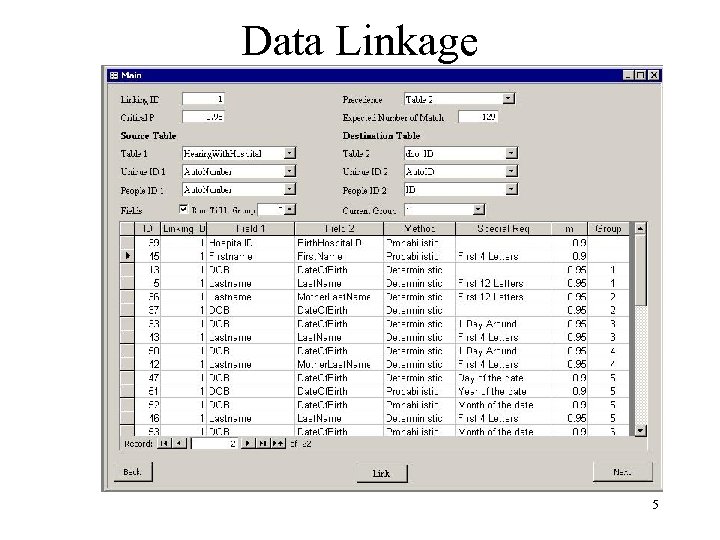Open the Precedence dropdown

[x=508, y=99]
